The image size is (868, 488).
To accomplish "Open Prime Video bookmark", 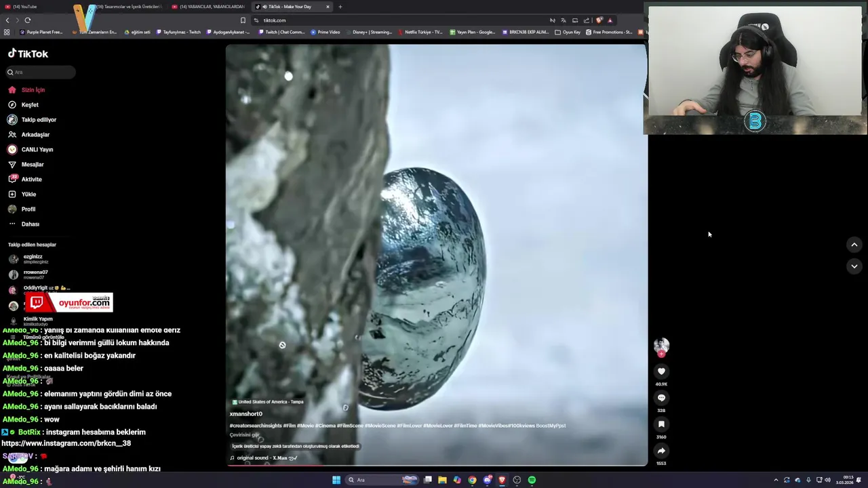I will [325, 32].
